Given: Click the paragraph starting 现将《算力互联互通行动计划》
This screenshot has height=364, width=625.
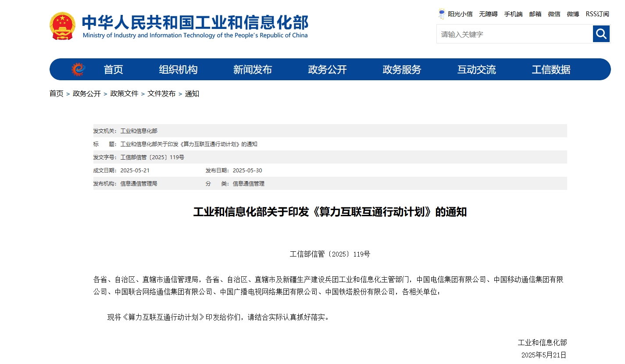Looking at the screenshot, I should pos(218,317).
